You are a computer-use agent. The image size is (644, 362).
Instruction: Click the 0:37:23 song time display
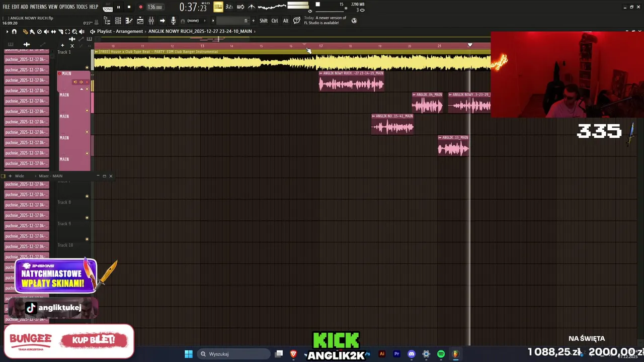point(193,8)
